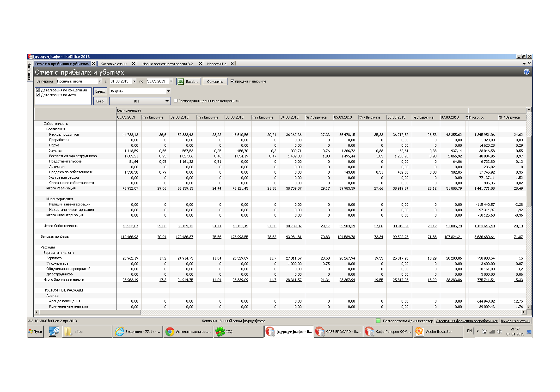
Task: Open the mfpa folder in the taskbar
Action: (x=87, y=332)
